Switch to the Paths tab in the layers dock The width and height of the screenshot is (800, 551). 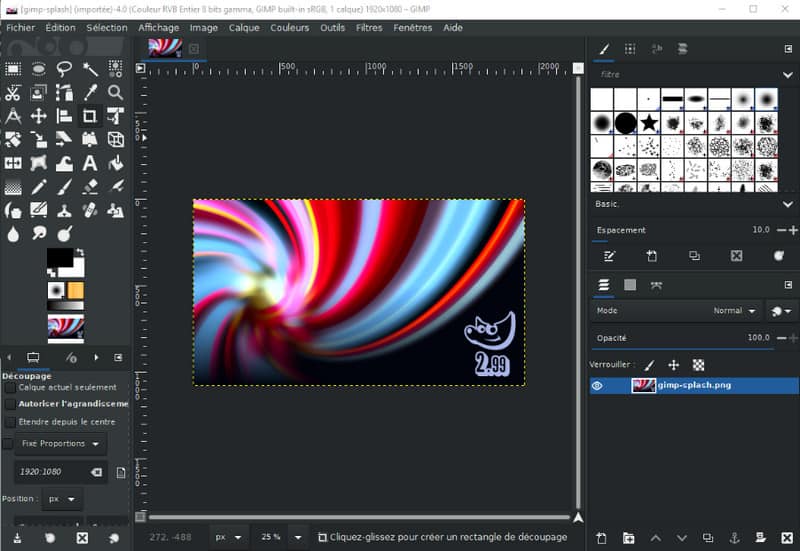pos(656,285)
